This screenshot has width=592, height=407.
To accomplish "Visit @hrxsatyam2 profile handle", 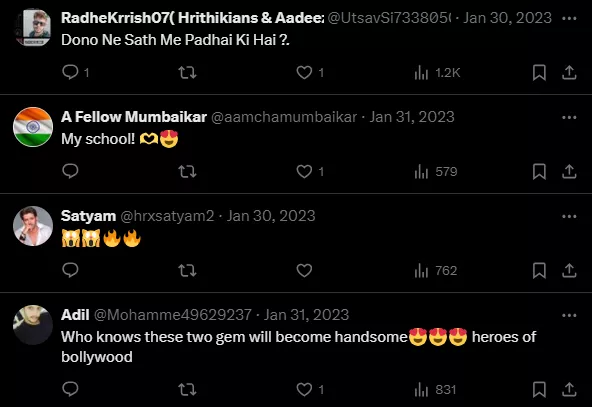I will [167, 216].
